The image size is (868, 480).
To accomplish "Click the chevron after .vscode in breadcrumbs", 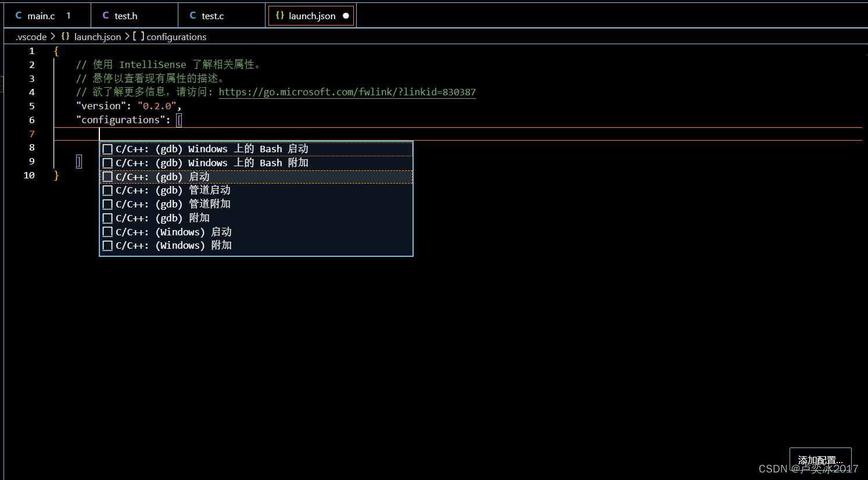I will coord(53,37).
